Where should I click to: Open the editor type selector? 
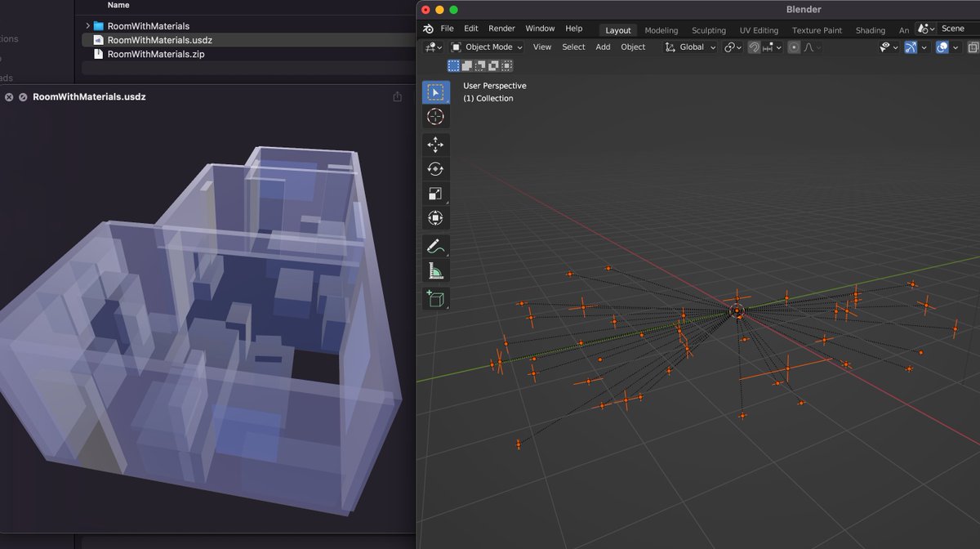pos(432,47)
